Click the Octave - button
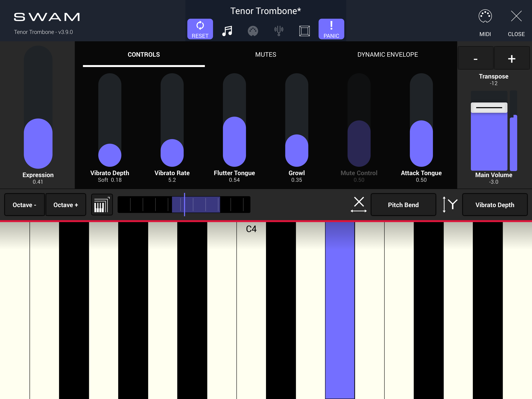The image size is (532, 399). pyautogui.click(x=25, y=205)
